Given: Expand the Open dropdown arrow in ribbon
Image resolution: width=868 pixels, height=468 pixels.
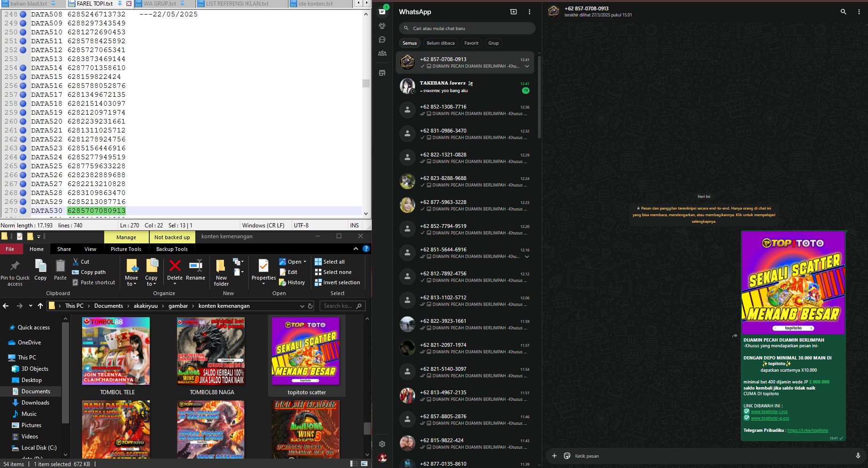Looking at the screenshot, I should [x=305, y=262].
